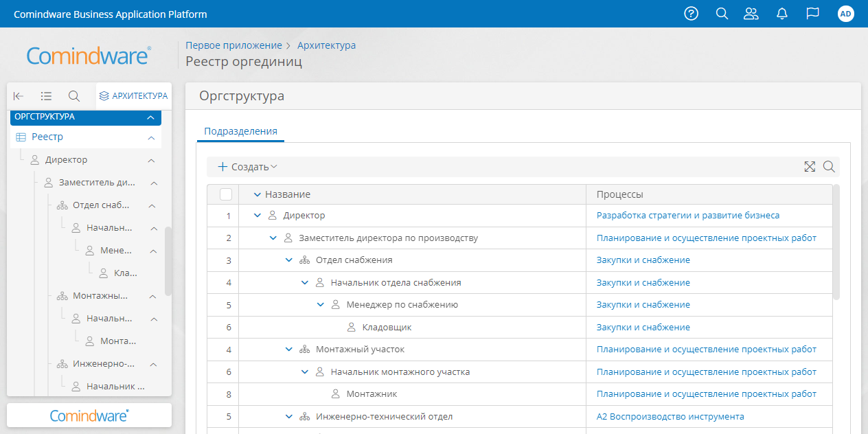
Task: Select Начальник ... at sidebar tree bottom
Action: pos(115,387)
